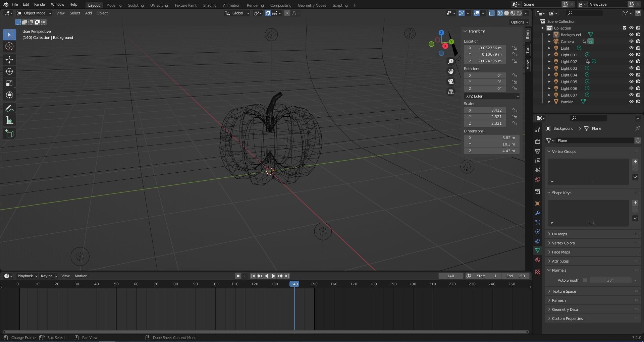Play the animation forward
The height and width of the screenshot is (342, 644).
tap(273, 276)
